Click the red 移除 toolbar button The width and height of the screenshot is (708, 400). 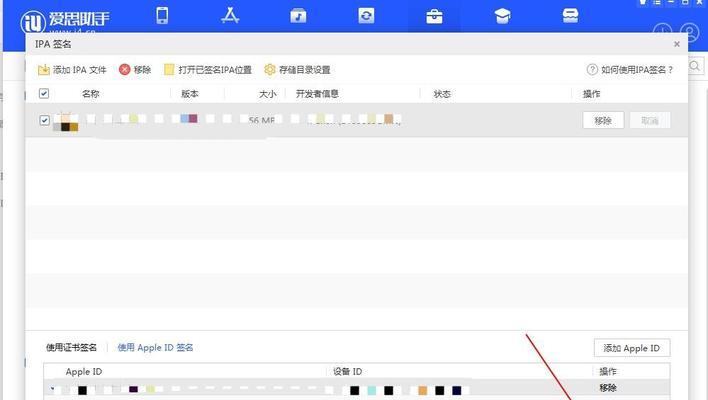(x=135, y=70)
